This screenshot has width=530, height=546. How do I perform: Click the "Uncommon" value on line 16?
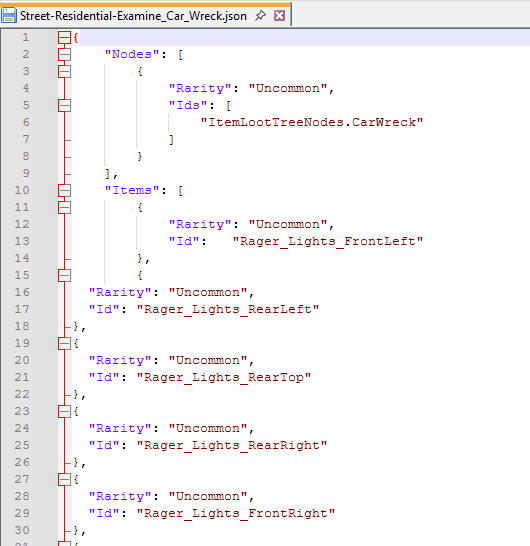click(208, 292)
